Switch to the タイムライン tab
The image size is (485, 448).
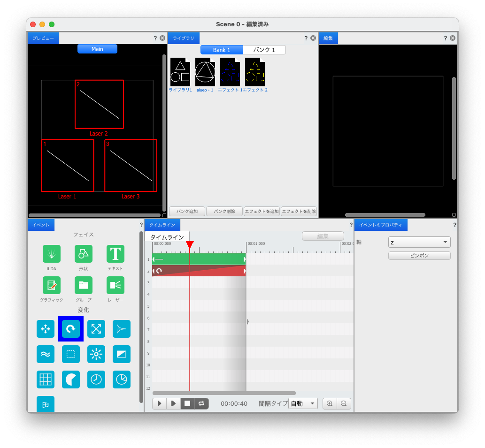[x=167, y=237]
